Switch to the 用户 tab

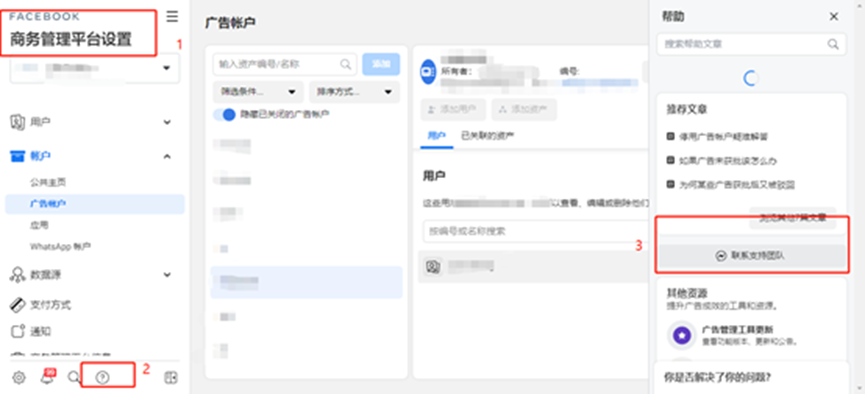click(436, 135)
